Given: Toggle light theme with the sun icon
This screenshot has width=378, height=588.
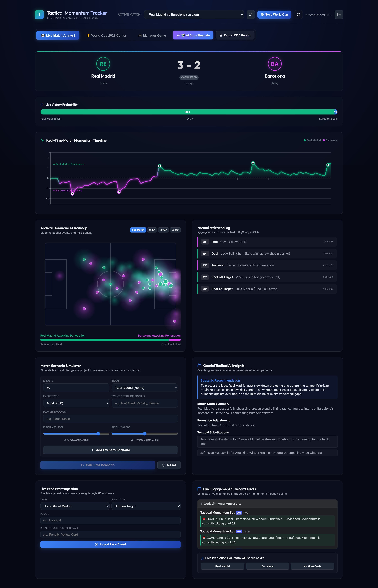Looking at the screenshot, I should (298, 15).
